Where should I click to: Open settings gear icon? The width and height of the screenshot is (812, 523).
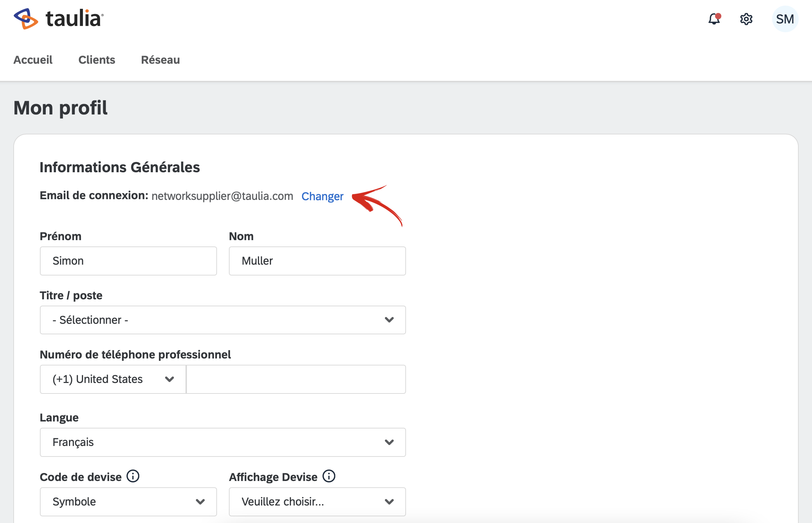pyautogui.click(x=746, y=19)
